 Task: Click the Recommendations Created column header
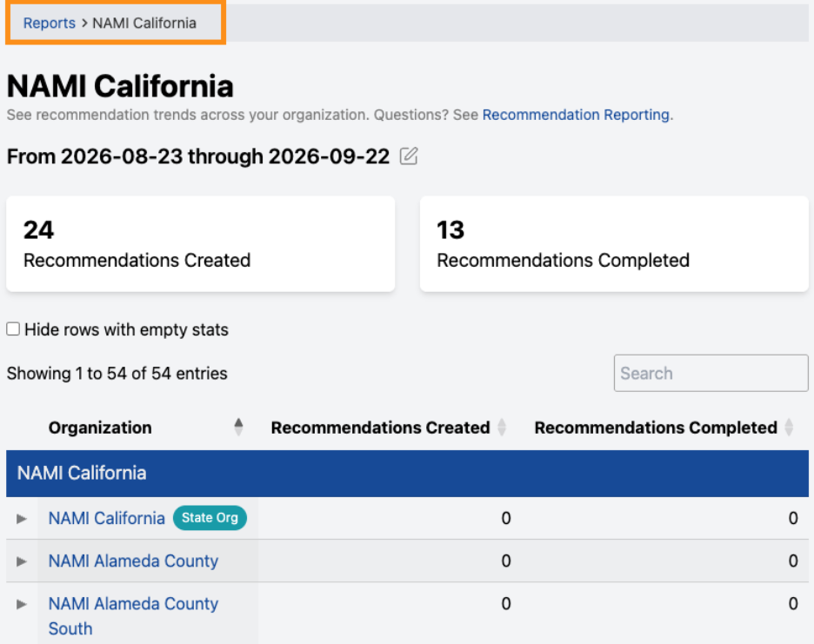(380, 428)
